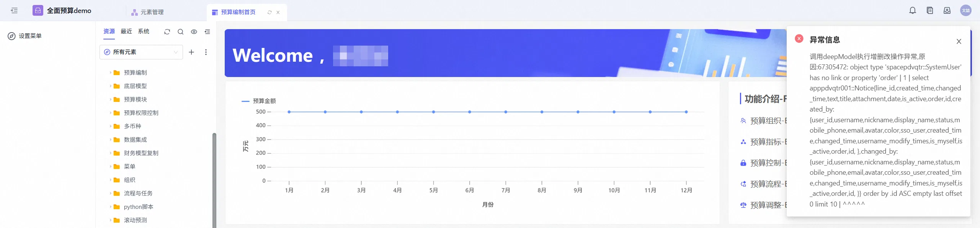Open the 预算控制 feature link
The height and width of the screenshot is (228, 980).
(x=768, y=163)
